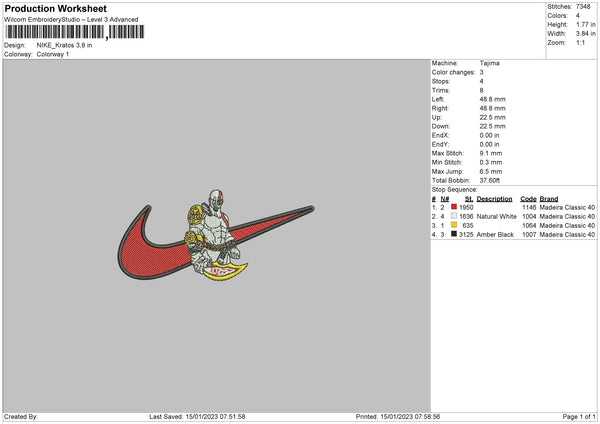The height and width of the screenshot is (424, 600).
Task: Click the yellow thread color swatch
Action: pyautogui.click(x=454, y=225)
